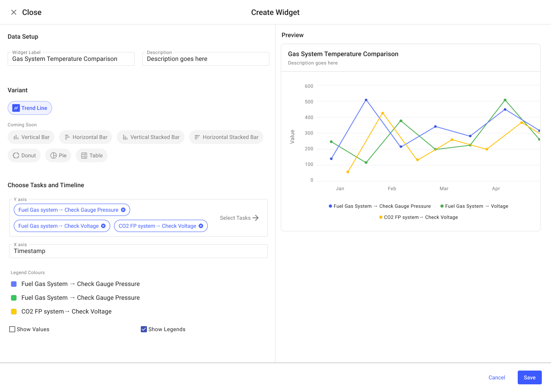The width and height of the screenshot is (551, 392).
Task: Click into the Widget Label input field
Action: pos(71,59)
